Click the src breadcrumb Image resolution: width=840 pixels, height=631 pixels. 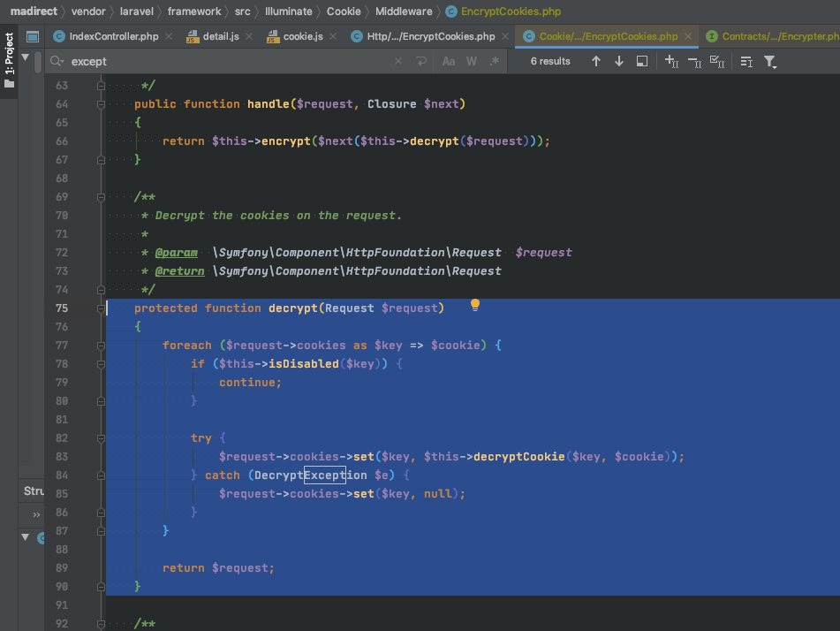click(242, 11)
